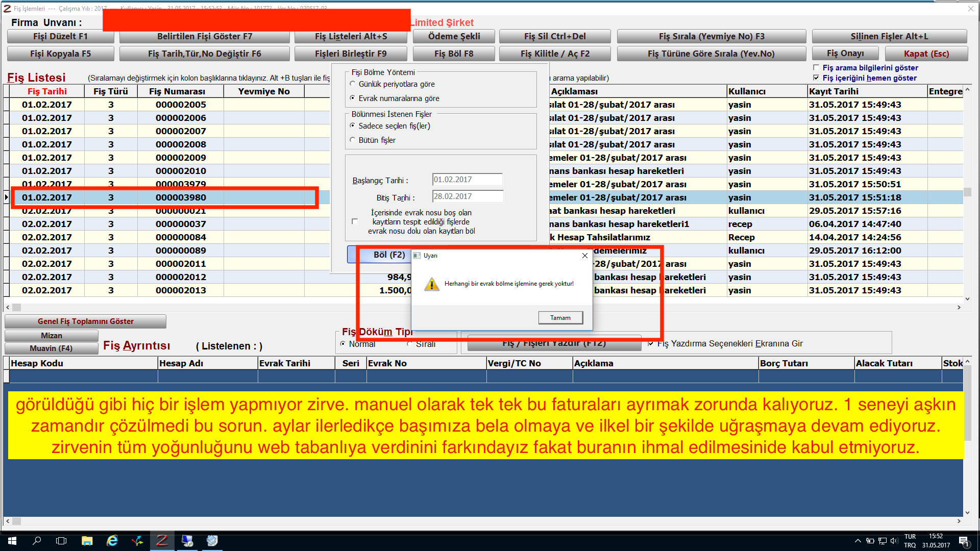Toggle Fiş Yazdırma Seçenekleri Ekranına Gir
The image size is (980, 551).
[651, 343]
